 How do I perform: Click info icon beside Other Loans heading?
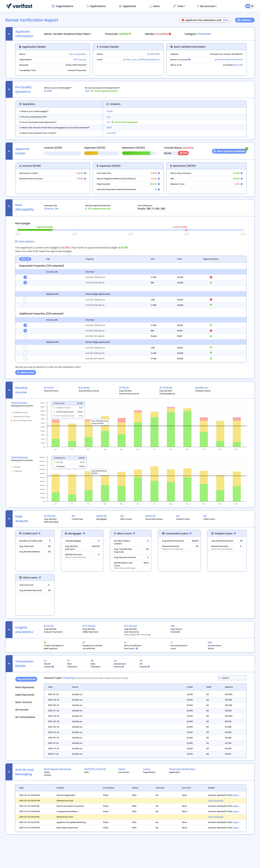tap(40, 577)
